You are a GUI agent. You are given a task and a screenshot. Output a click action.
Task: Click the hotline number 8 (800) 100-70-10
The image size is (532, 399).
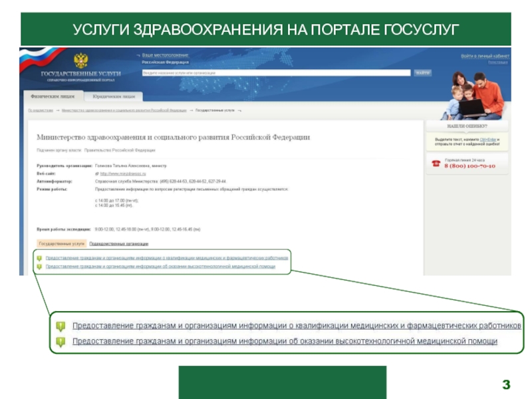coord(469,166)
